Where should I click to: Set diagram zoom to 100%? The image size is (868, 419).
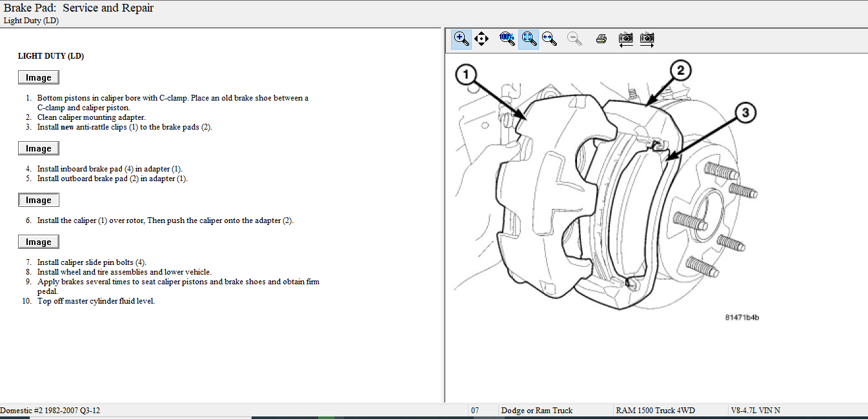[x=507, y=39]
